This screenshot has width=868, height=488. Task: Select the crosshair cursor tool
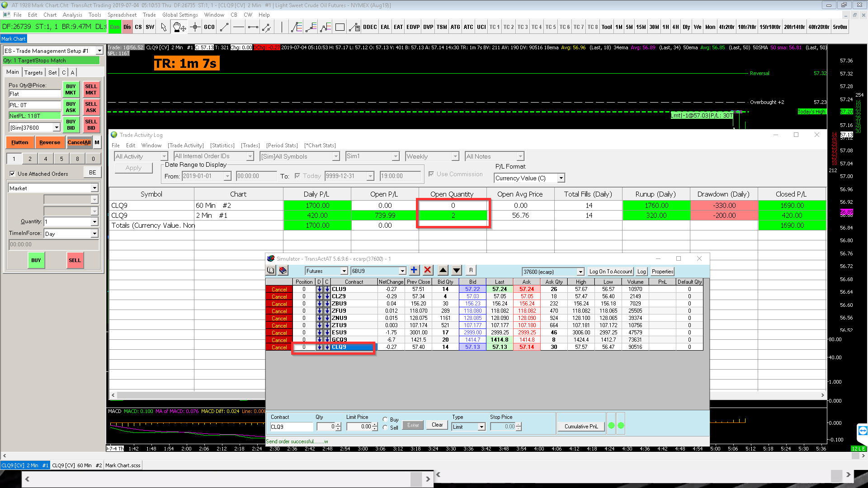[195, 27]
